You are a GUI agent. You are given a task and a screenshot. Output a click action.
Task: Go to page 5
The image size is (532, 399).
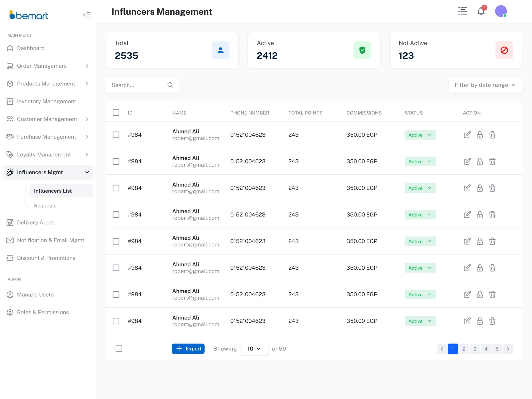(x=497, y=349)
